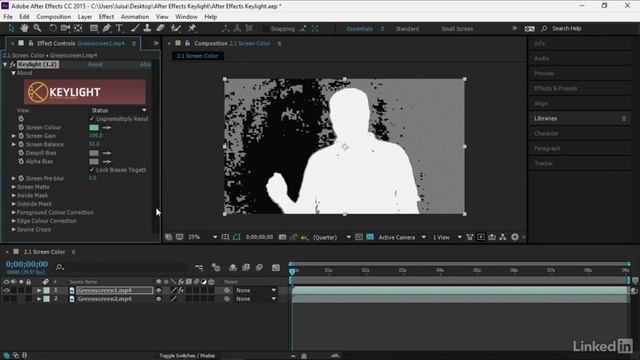Open the resolution (Quarter) dropdown
The width and height of the screenshot is (640, 360).
click(331, 237)
